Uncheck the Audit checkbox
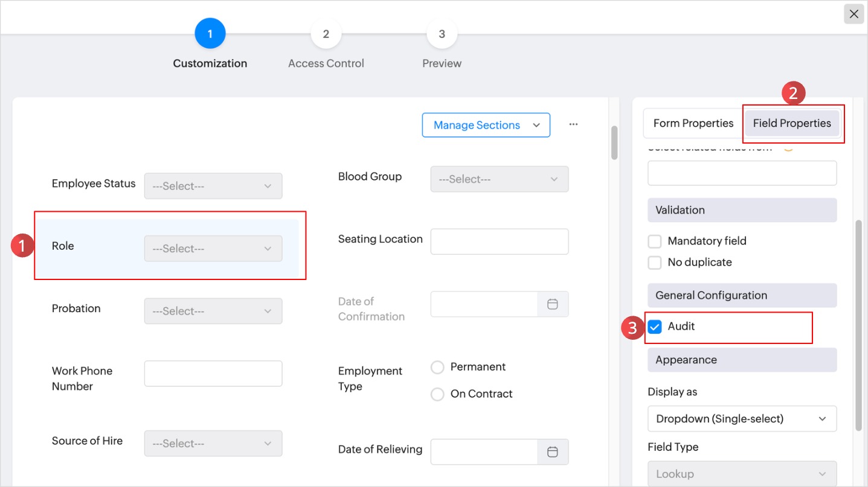 coord(655,326)
